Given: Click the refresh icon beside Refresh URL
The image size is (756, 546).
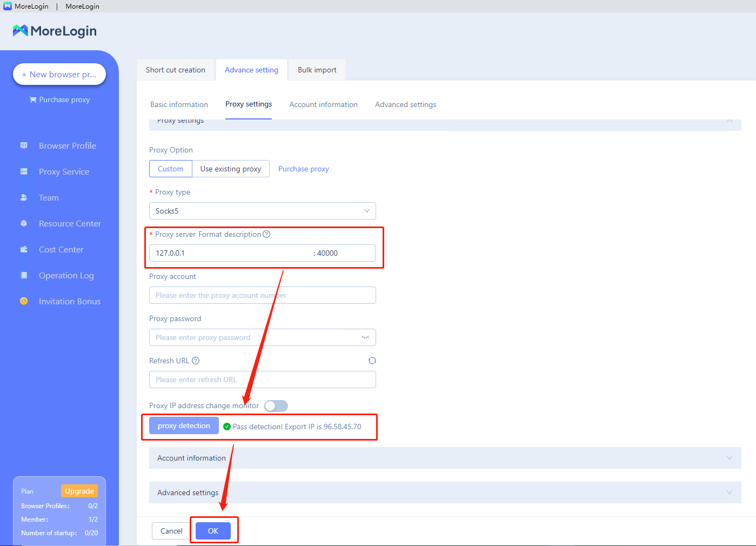Looking at the screenshot, I should click(x=372, y=361).
